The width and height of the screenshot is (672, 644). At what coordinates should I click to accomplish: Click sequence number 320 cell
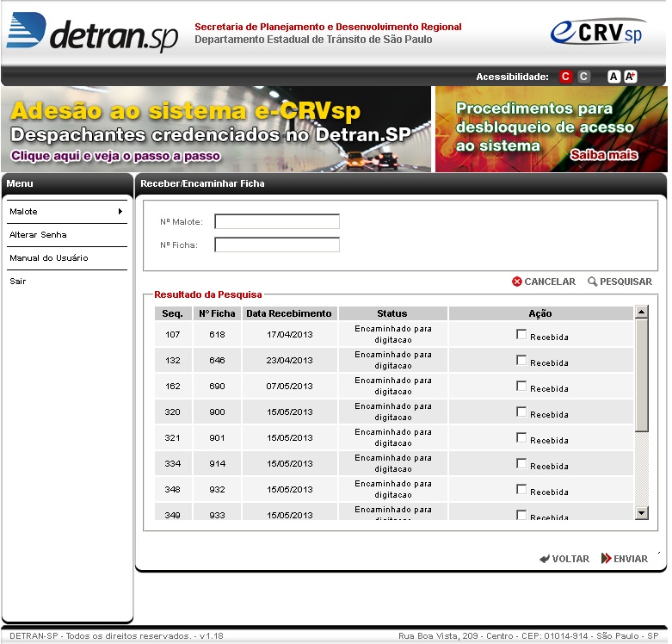[173, 412]
